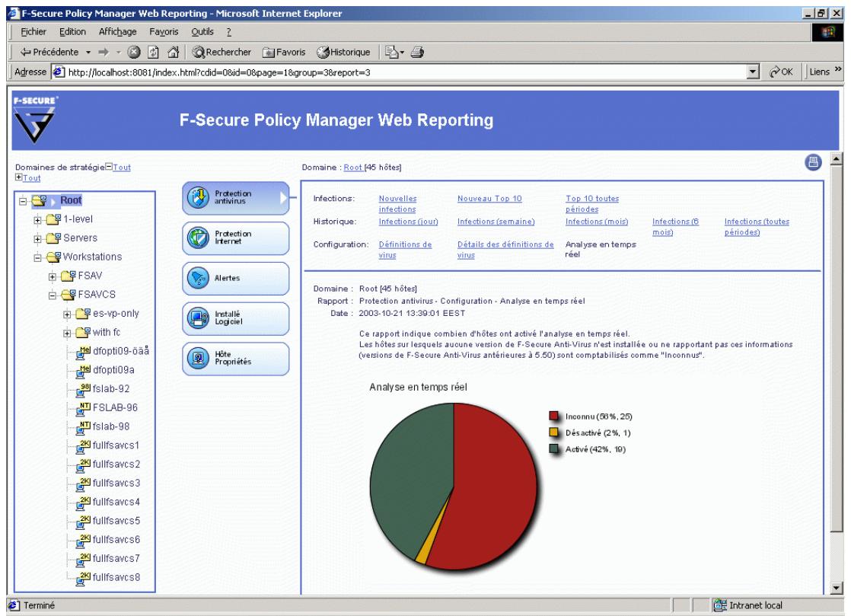Open the Protection Internet report category
Viewport: 851px width, 616px height.
tap(235, 238)
